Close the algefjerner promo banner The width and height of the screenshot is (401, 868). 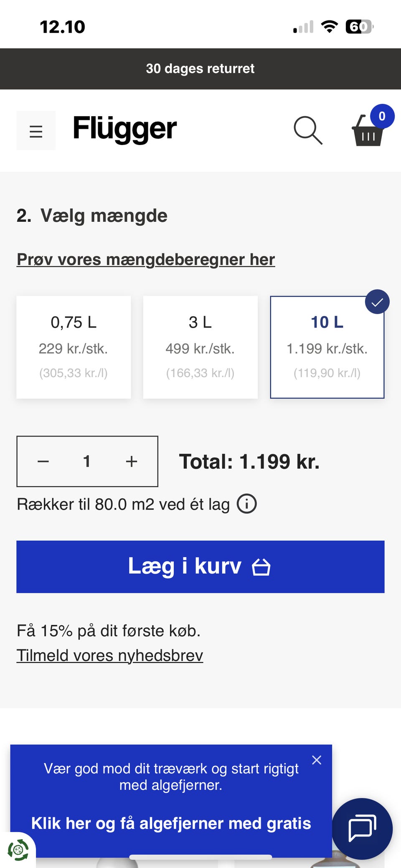[x=317, y=760]
